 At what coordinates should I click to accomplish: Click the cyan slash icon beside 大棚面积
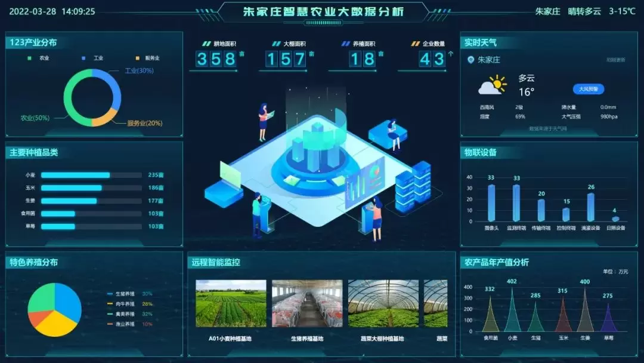[x=277, y=44]
